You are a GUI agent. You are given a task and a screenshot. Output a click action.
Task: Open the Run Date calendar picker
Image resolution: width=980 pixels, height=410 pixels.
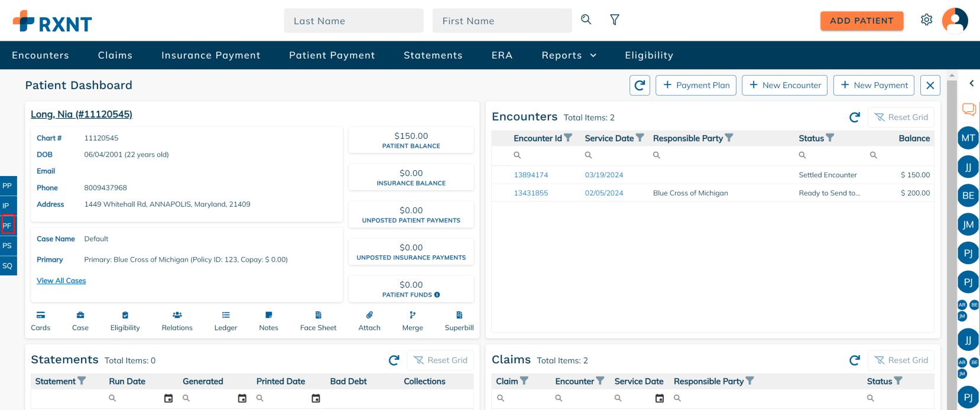coord(168,398)
